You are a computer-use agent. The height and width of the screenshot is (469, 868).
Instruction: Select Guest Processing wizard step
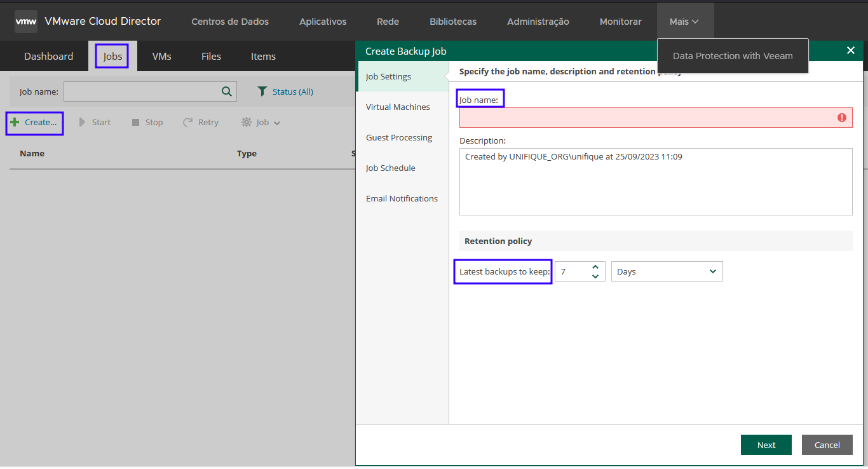click(x=402, y=137)
